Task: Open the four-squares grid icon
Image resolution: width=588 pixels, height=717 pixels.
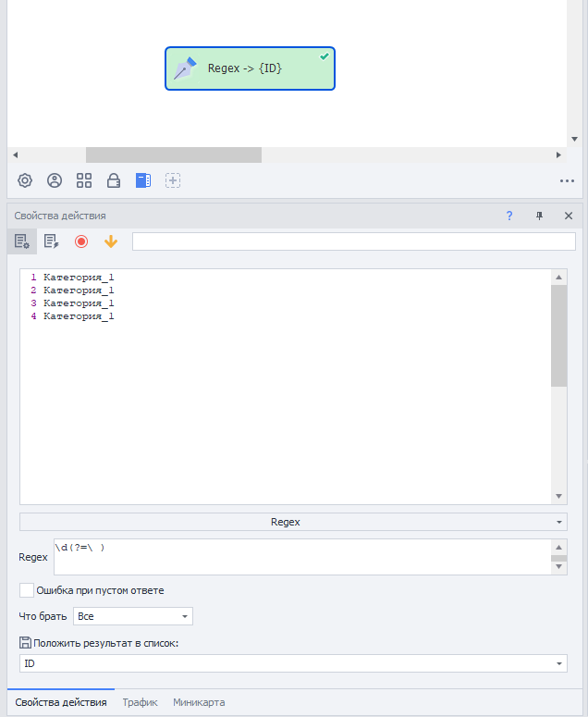Action: coord(84,180)
